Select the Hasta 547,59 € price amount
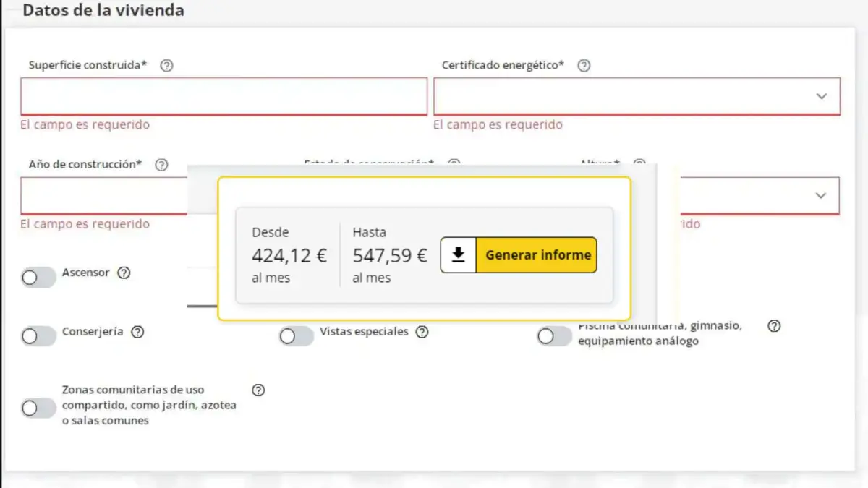The height and width of the screenshot is (488, 868). 390,256
